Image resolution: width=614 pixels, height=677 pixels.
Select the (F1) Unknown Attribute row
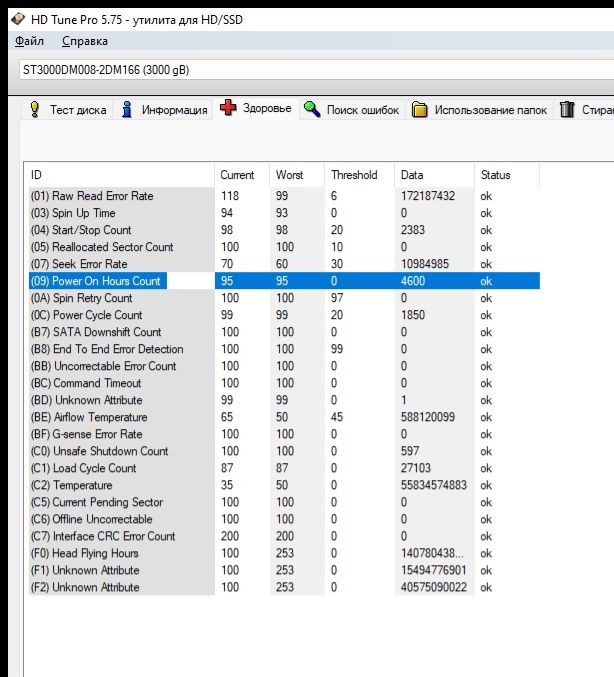coord(284,570)
